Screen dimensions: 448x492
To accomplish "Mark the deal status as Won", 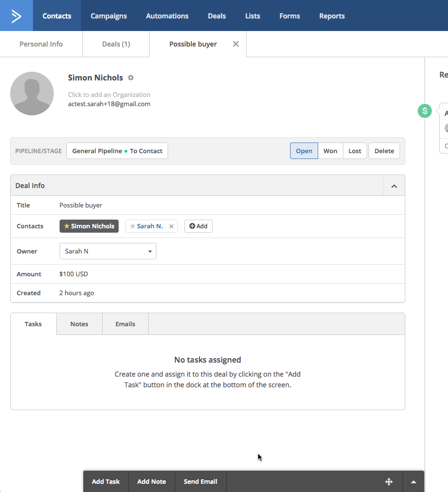I will (x=330, y=151).
